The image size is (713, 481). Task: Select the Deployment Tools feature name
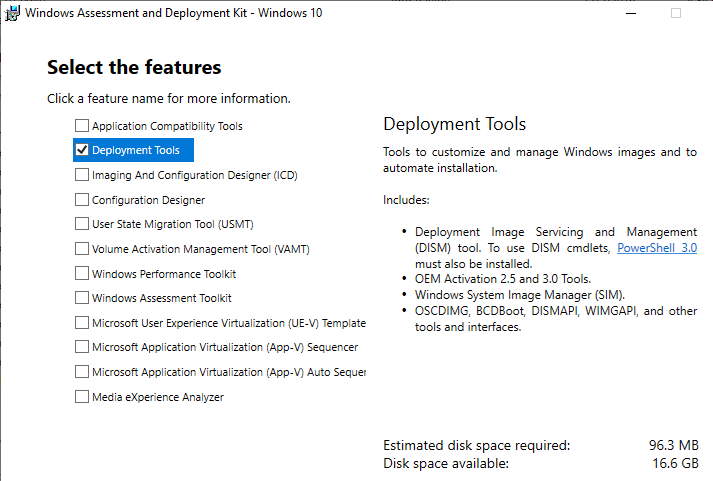tap(136, 150)
